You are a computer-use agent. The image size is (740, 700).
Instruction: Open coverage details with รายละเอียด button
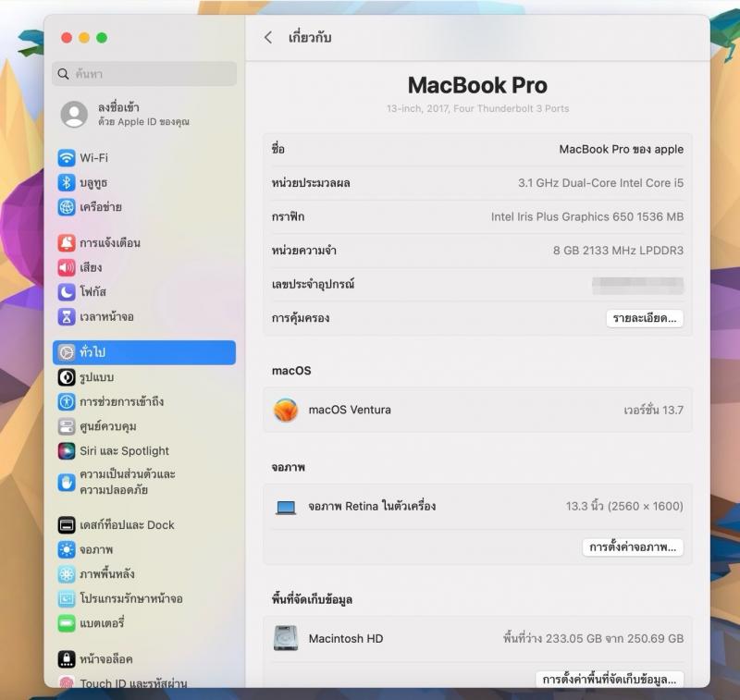click(x=644, y=318)
